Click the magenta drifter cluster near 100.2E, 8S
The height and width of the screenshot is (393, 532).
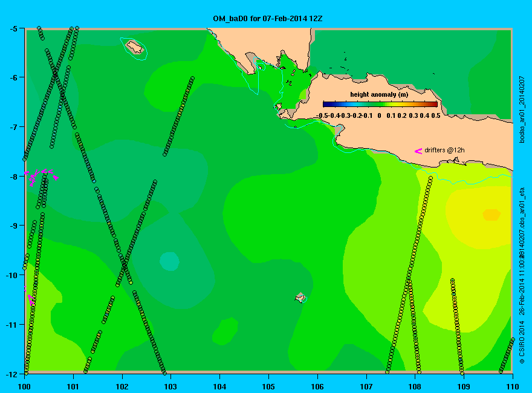[x=41, y=177]
